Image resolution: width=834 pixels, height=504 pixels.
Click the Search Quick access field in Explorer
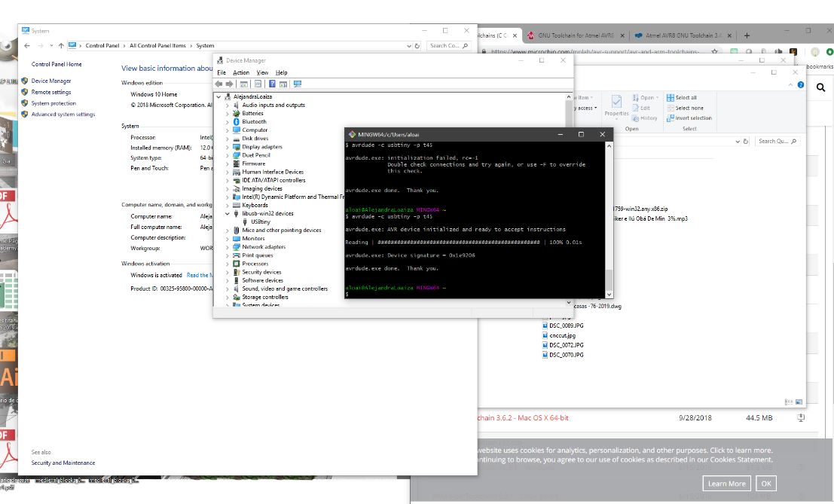(777, 142)
